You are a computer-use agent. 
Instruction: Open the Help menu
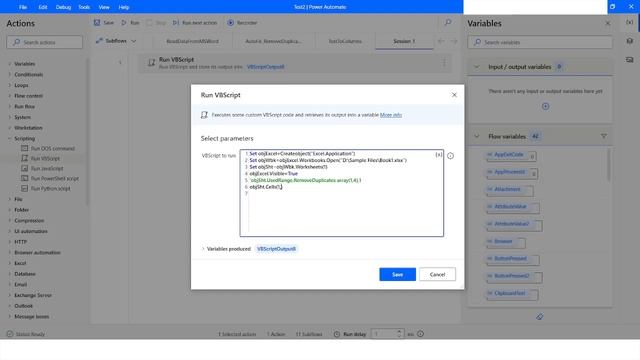point(124,7)
